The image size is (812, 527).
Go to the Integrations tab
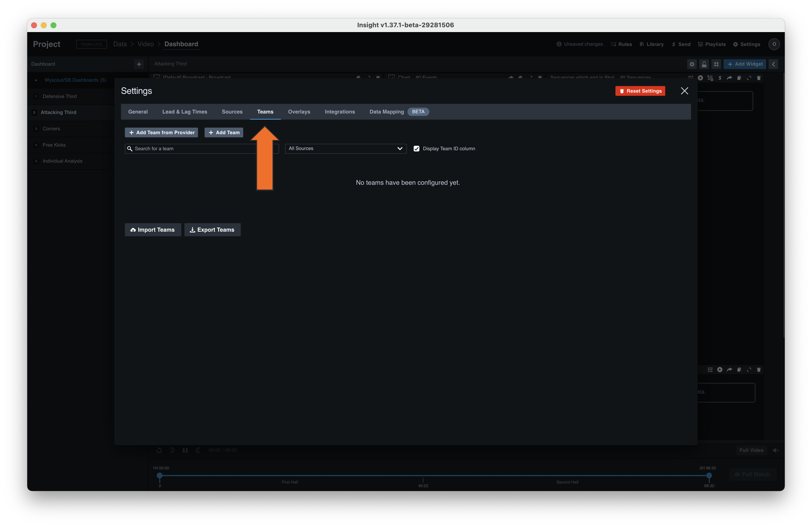tap(339, 112)
